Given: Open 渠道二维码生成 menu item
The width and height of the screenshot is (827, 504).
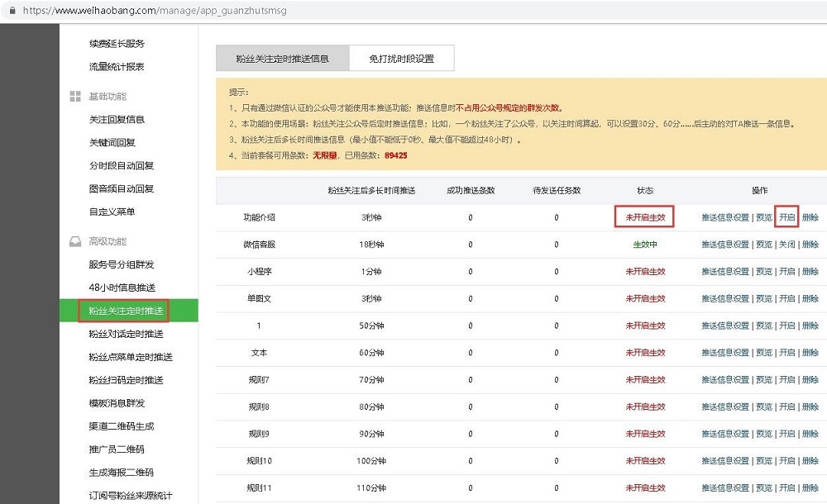Looking at the screenshot, I should 122,426.
